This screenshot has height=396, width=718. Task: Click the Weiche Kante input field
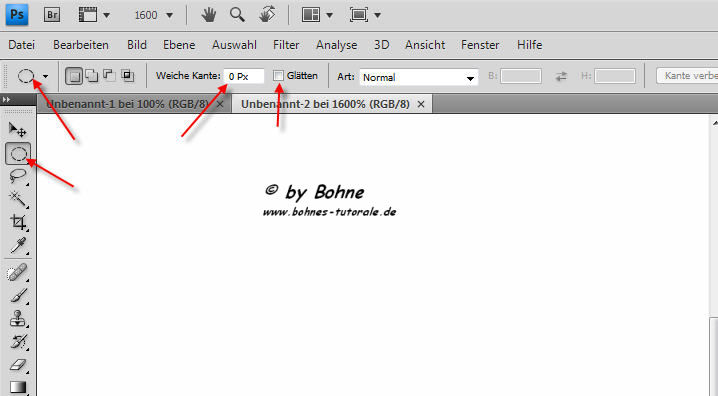click(244, 76)
